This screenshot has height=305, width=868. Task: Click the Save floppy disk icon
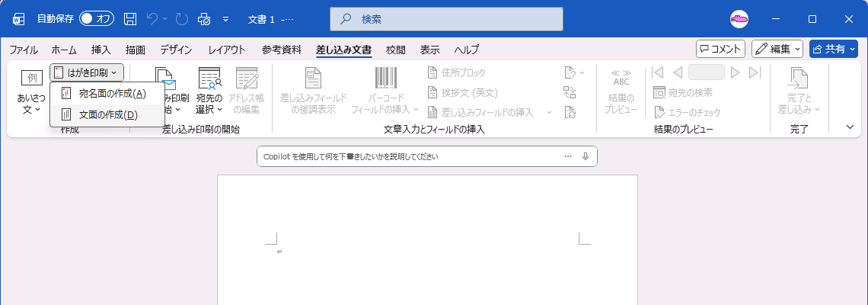coord(130,19)
